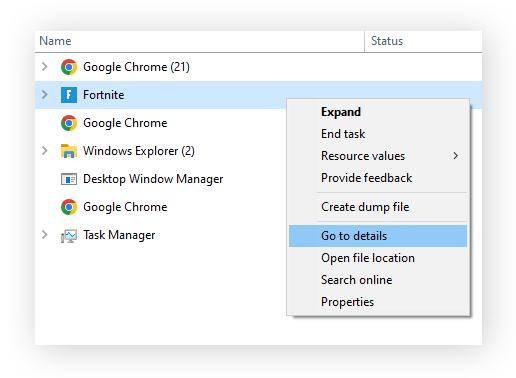The height and width of the screenshot is (378, 516).
Task: Click Go to details menu item
Action: [378, 236]
